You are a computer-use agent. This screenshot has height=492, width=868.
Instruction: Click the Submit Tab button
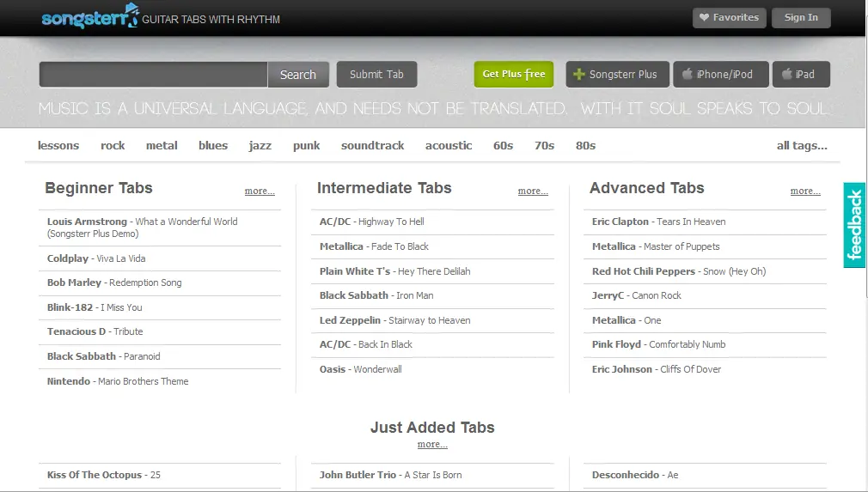pyautogui.click(x=376, y=74)
